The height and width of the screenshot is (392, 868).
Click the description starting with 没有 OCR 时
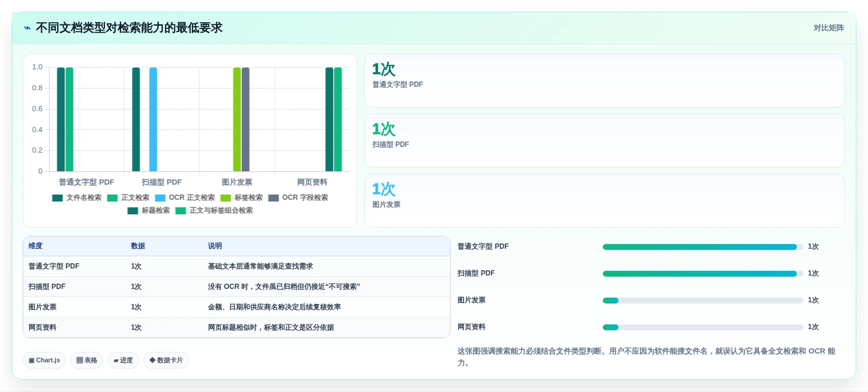[x=284, y=287]
